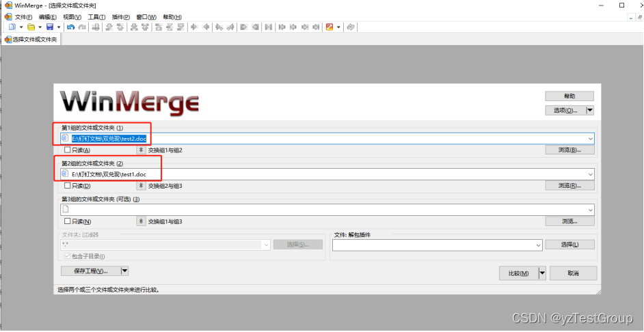The width and height of the screenshot is (644, 332).
Task: Open the 工具(T) menu
Action: (x=96, y=17)
